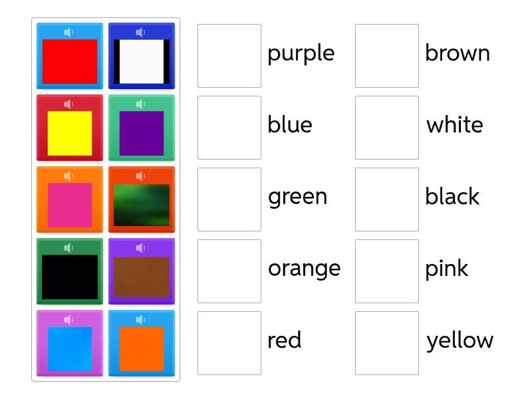Click the empty box beside purple
This screenshot has height=399, width=532.
[229, 56]
